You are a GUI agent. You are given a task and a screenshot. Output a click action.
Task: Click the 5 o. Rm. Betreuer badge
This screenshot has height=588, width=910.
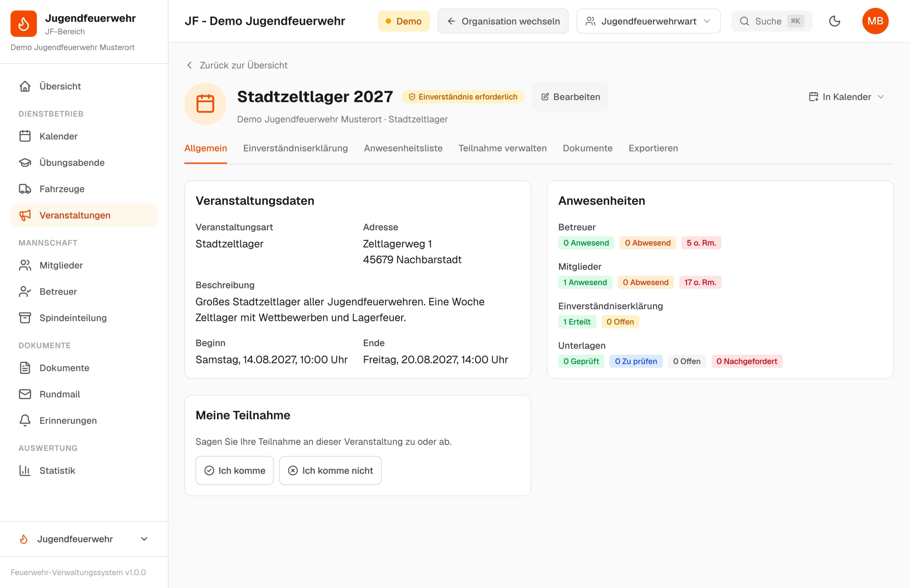click(701, 243)
